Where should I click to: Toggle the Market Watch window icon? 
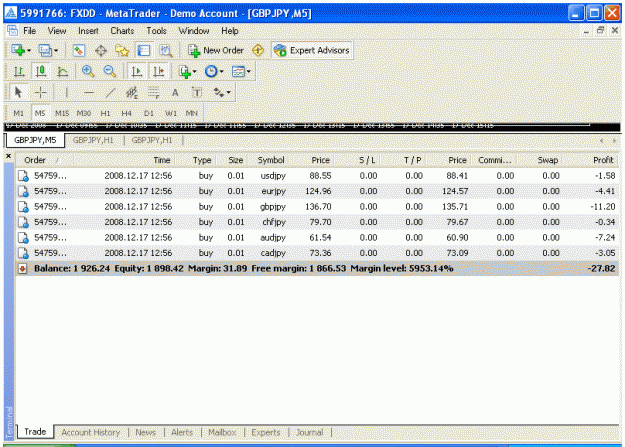coord(79,51)
